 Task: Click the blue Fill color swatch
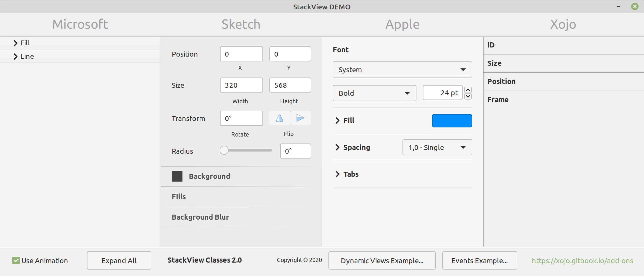[452, 121]
